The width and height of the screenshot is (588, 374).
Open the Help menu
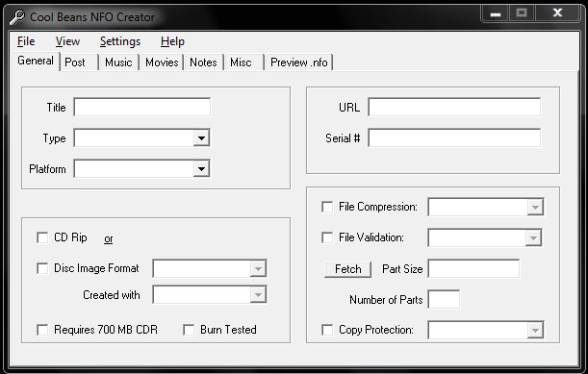[172, 41]
